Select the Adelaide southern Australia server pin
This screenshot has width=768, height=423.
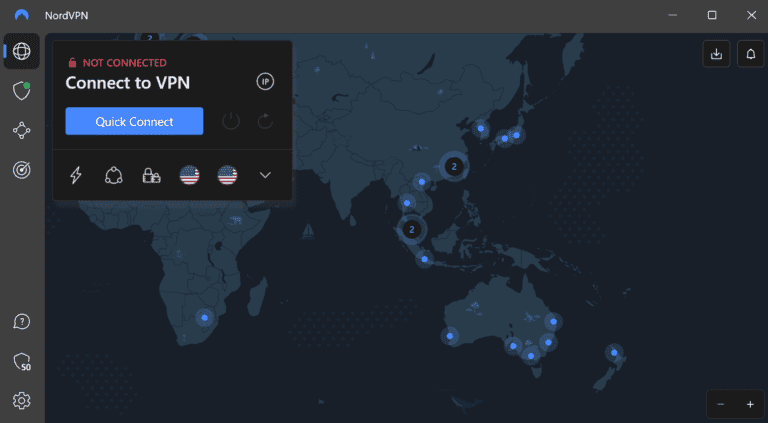(513, 346)
